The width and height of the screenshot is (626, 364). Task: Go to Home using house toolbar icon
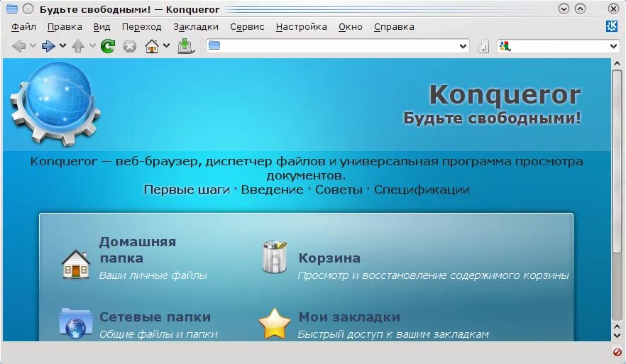click(x=152, y=46)
